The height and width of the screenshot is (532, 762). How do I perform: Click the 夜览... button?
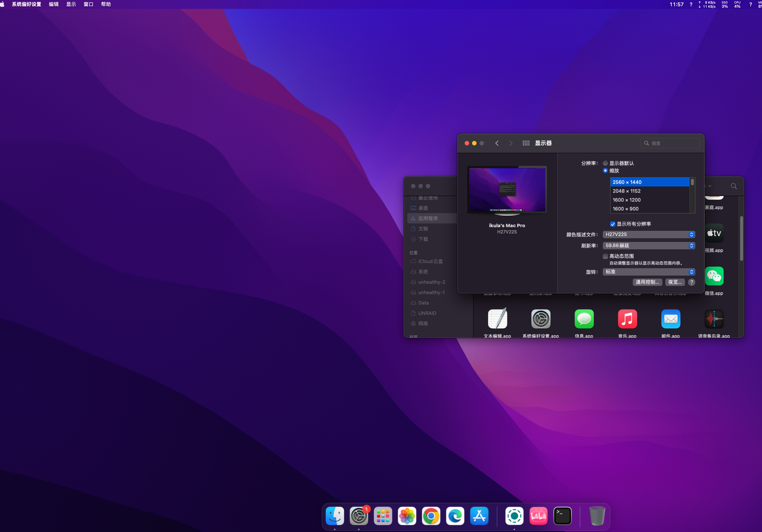pyautogui.click(x=675, y=282)
